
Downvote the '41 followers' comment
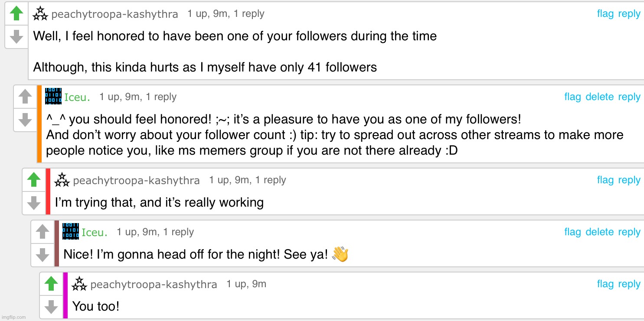coord(16,36)
